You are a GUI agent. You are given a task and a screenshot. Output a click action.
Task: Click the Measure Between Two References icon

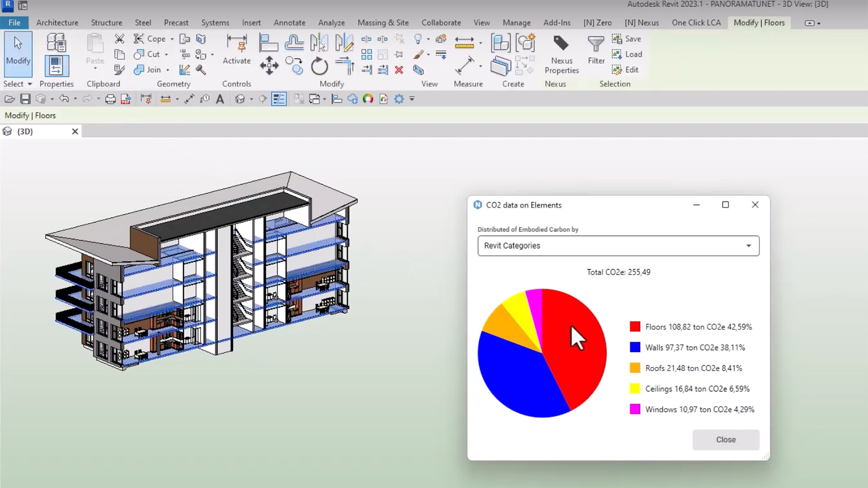(x=464, y=43)
